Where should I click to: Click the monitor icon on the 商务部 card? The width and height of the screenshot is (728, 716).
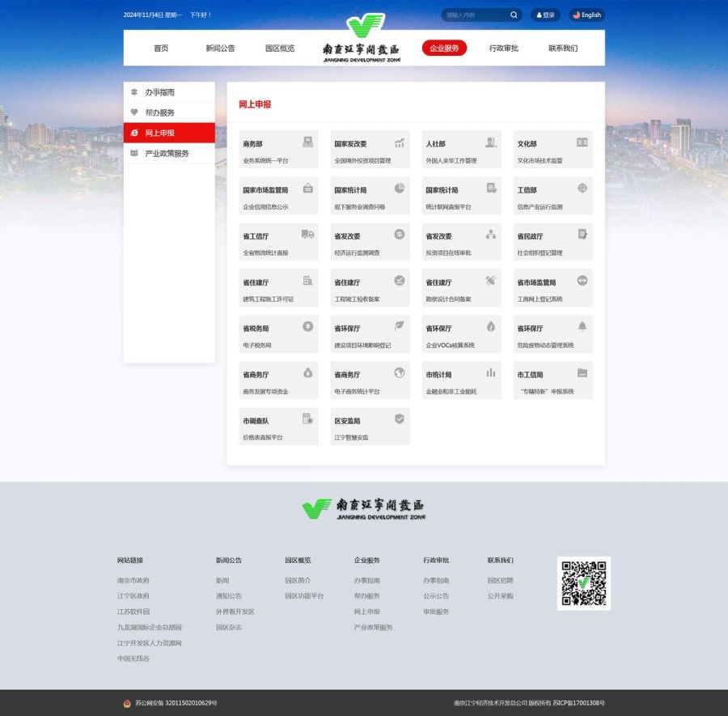(x=307, y=140)
